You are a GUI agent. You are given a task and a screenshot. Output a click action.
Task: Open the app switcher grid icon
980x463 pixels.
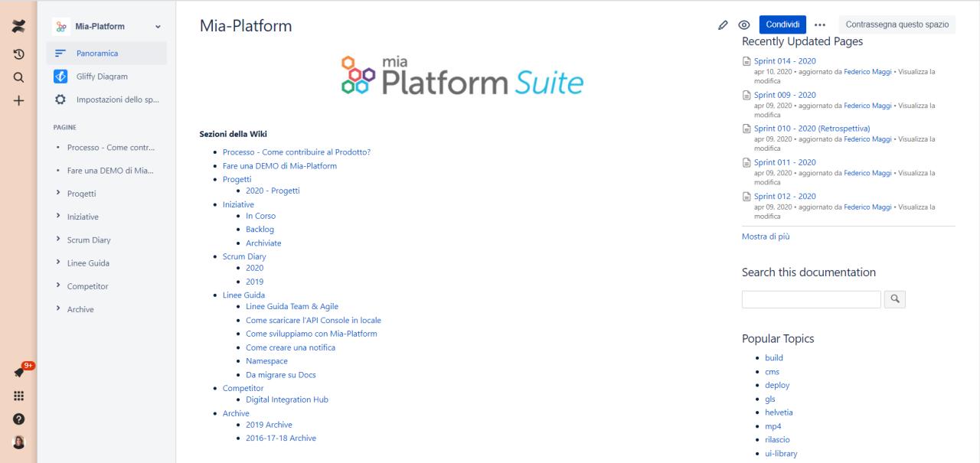point(18,396)
